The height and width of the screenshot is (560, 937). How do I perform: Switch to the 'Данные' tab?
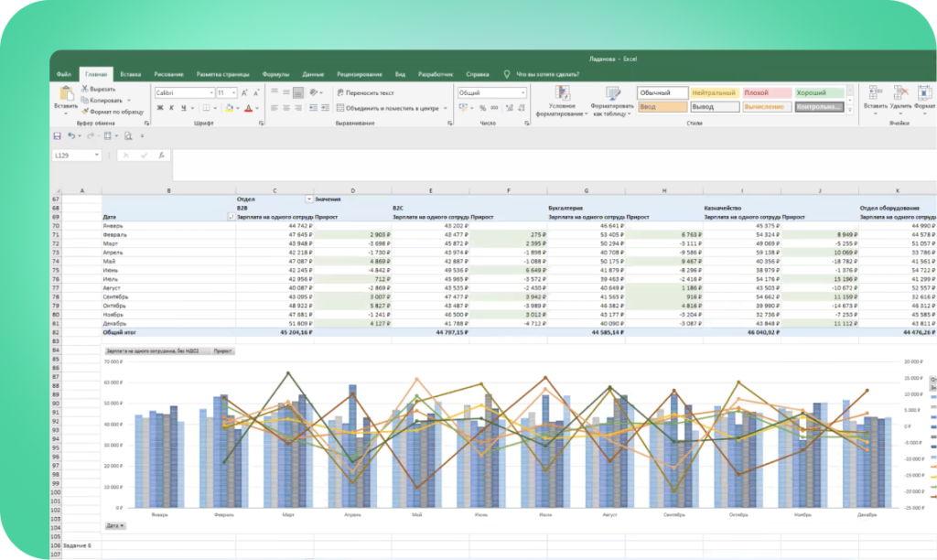(313, 74)
